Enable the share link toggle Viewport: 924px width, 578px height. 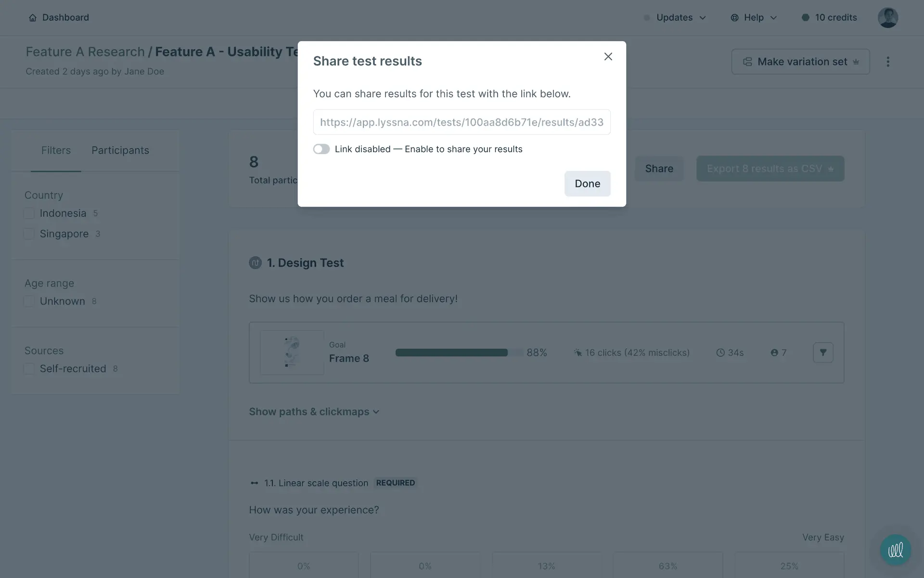click(x=321, y=149)
